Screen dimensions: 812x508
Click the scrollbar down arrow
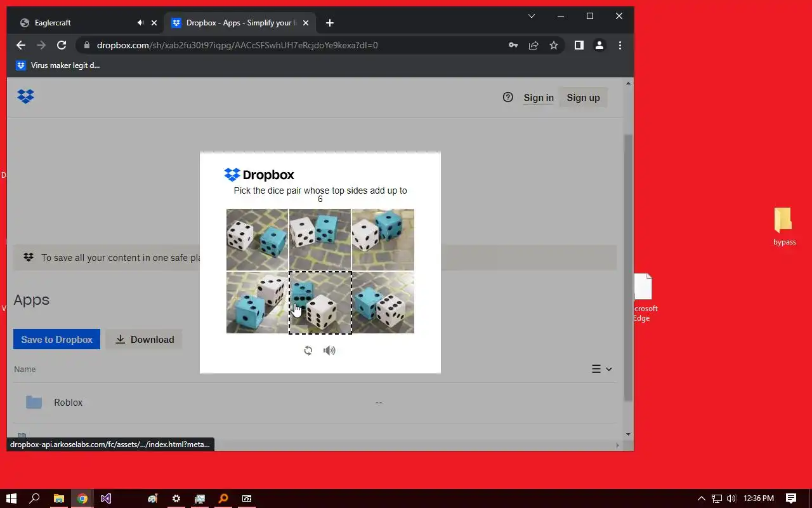pyautogui.click(x=629, y=434)
